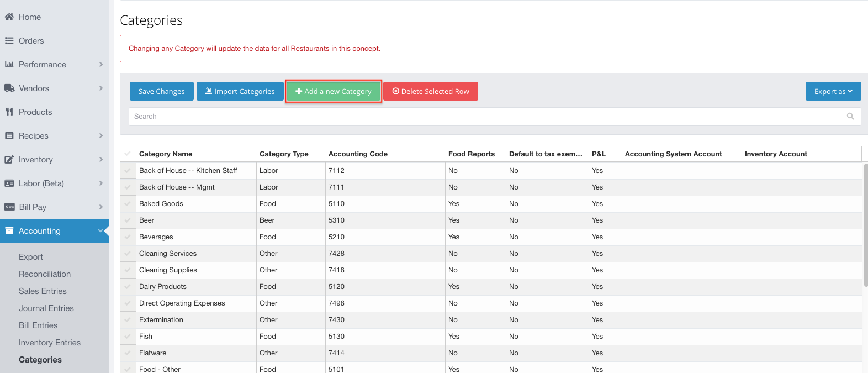Click the search magnifier icon

pos(850,117)
